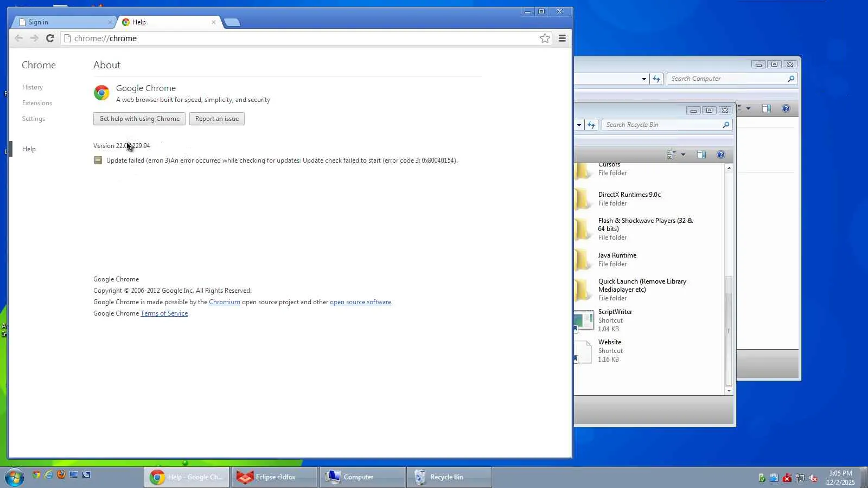Click Switch between windows Quick Launch icon
The width and height of the screenshot is (868, 488).
pyautogui.click(x=86, y=475)
